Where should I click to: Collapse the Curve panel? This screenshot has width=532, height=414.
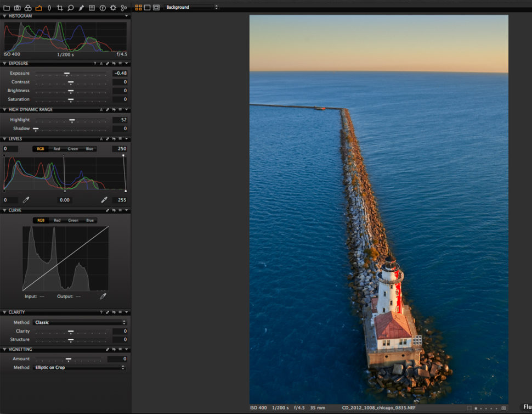(5, 210)
